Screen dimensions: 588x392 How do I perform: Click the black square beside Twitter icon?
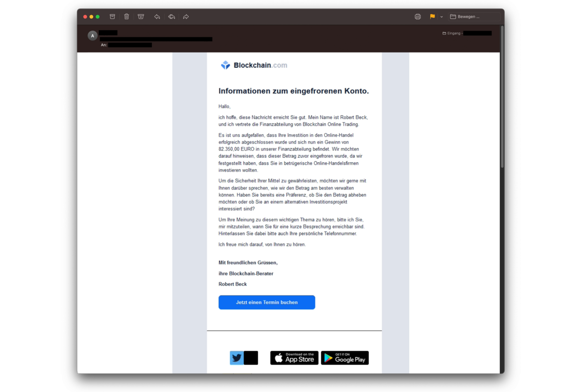(251, 358)
